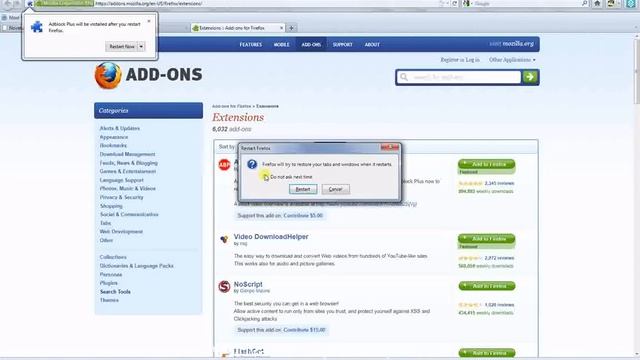Check the 'Do not ask next time' checkbox
Image resolution: width=640 pixels, height=360 pixels.
[266, 177]
